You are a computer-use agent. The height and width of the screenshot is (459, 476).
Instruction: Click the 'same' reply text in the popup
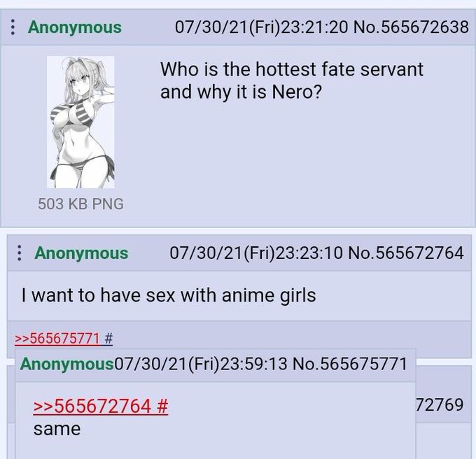[x=57, y=429]
